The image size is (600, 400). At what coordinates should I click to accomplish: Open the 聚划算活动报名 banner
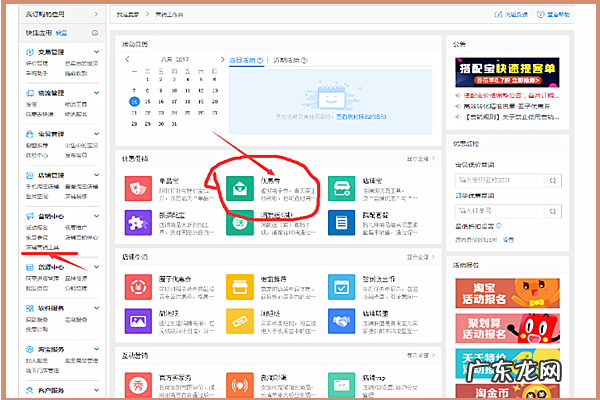[x=507, y=328]
